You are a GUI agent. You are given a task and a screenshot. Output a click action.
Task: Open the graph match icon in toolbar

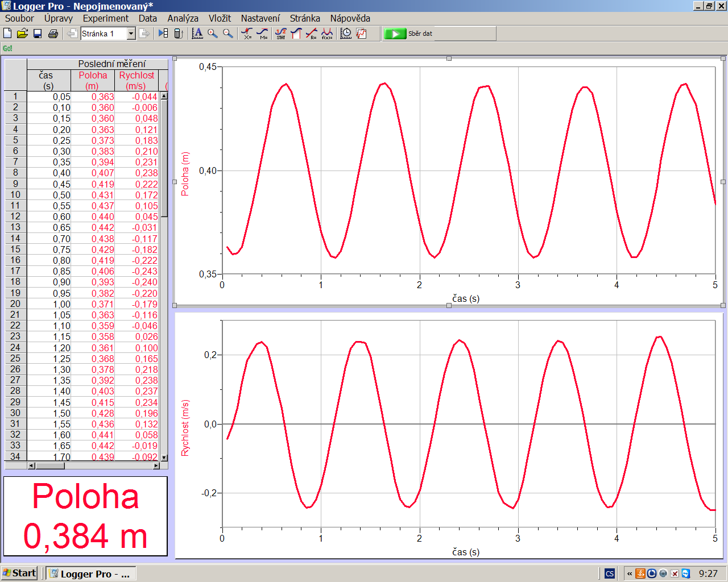click(x=362, y=34)
